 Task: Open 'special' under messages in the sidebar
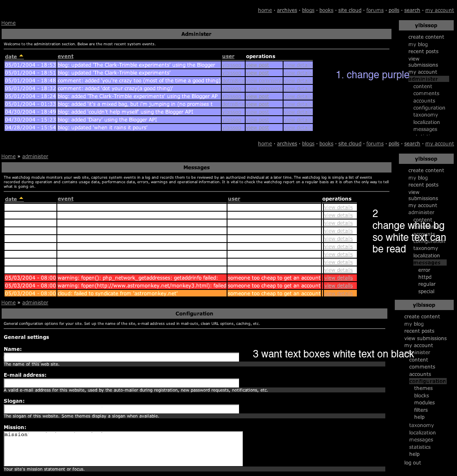coord(426,292)
